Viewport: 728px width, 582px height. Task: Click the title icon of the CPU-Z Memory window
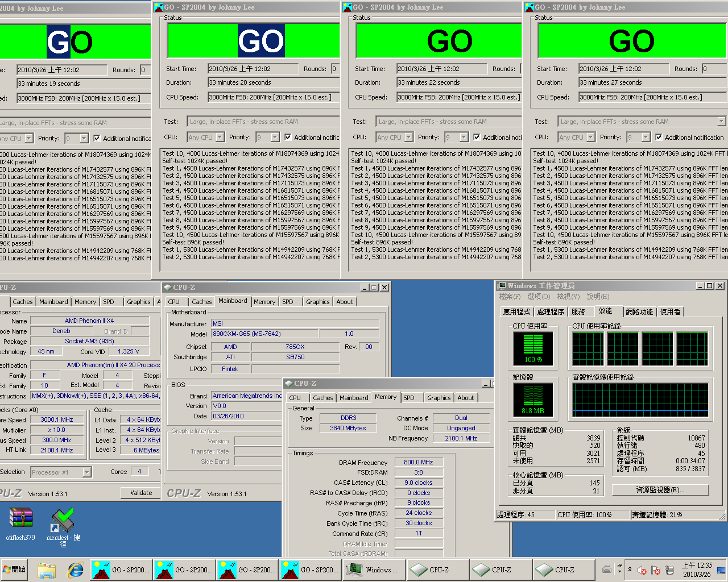tap(289, 384)
